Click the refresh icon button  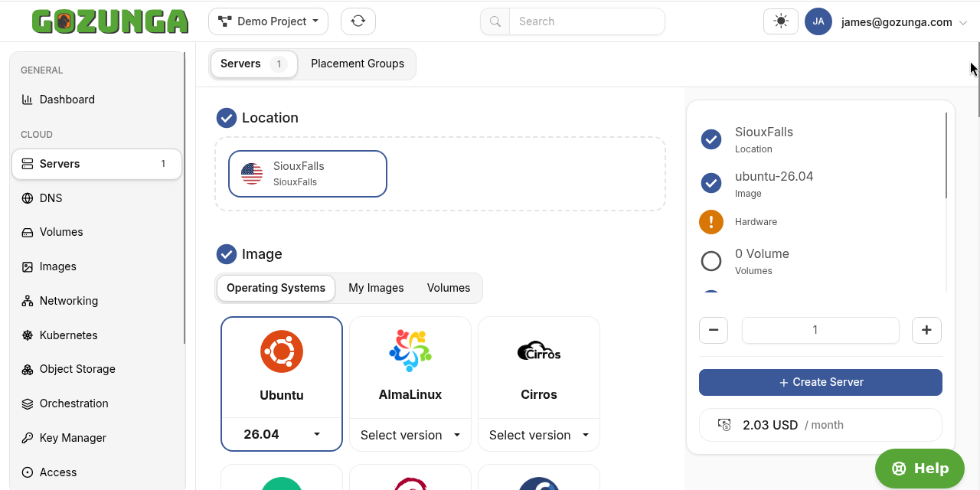pos(358,21)
